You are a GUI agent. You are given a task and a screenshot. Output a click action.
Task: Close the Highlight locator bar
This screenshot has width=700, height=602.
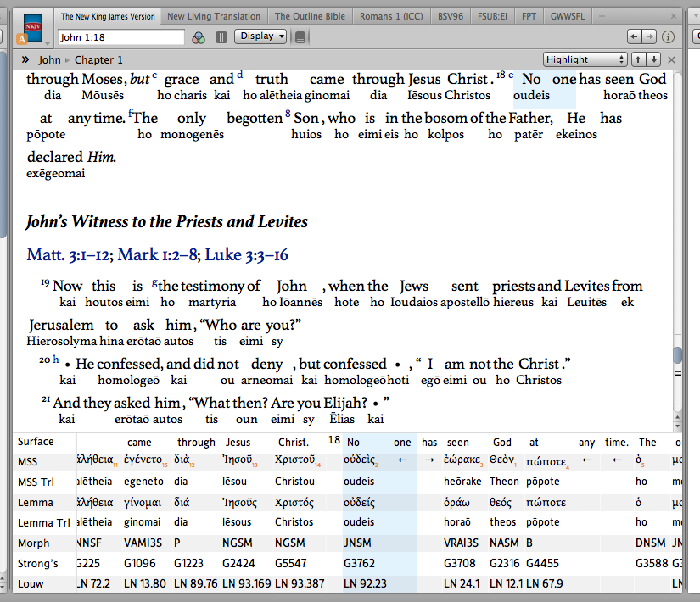coord(671,60)
